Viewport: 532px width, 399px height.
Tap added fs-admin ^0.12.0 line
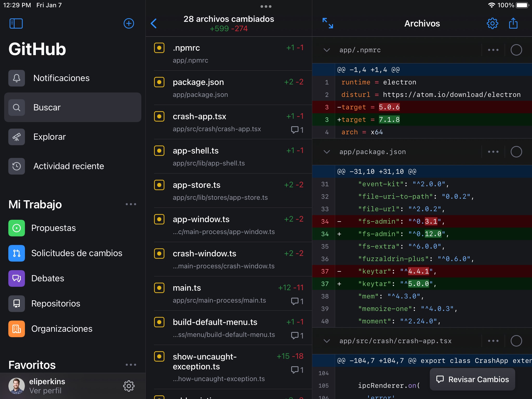[x=422, y=234]
